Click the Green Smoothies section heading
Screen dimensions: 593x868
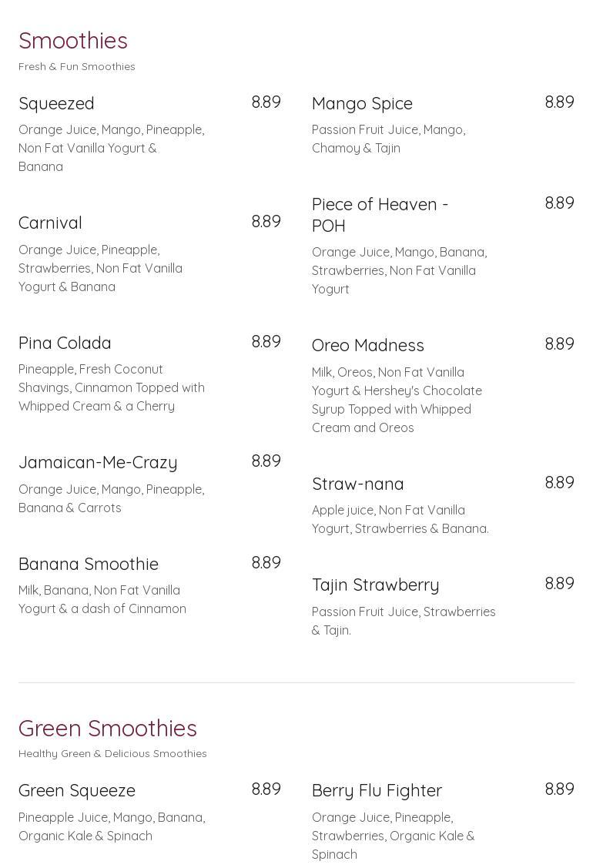pyautogui.click(x=108, y=728)
